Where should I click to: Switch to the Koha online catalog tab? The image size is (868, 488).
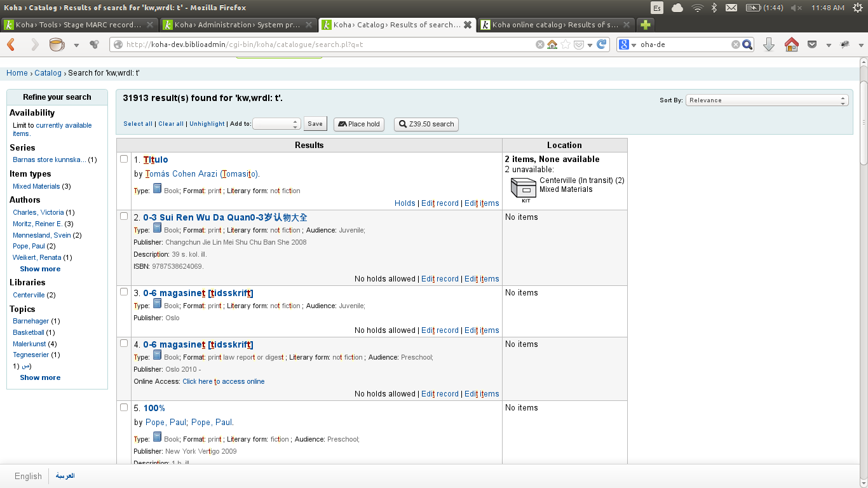pyautogui.click(x=555, y=25)
